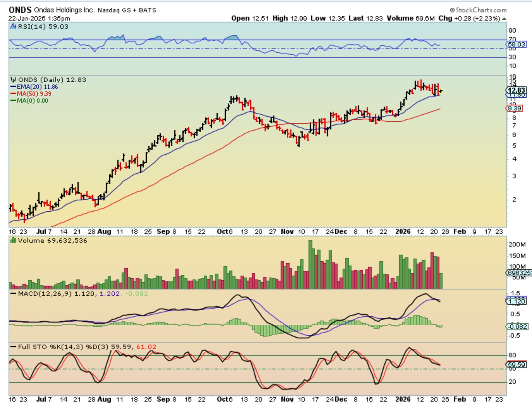Viewport: 532px width, 413px height.
Task: Click the Volume 69.6M value in header
Action: 411,18
